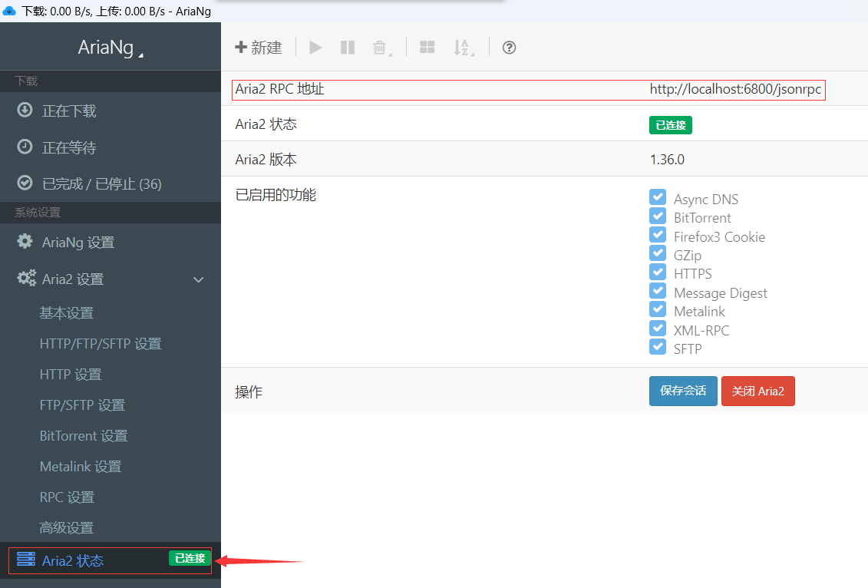Click the clock icon beside 正在等待
The width and height of the screenshot is (868, 588).
point(25,147)
